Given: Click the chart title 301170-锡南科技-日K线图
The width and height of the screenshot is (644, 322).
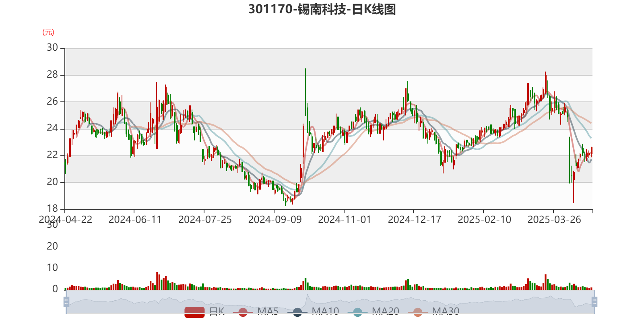Looking at the screenshot, I should click(x=322, y=9).
